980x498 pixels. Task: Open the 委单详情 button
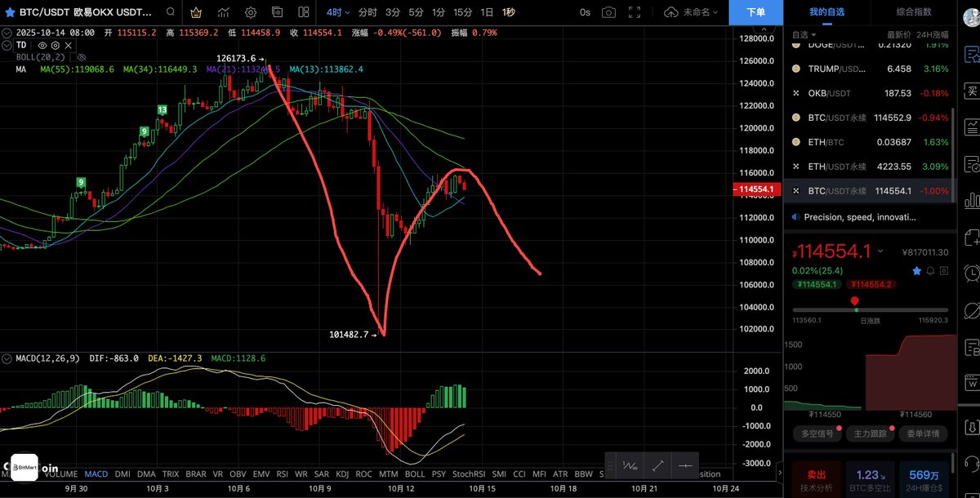click(923, 434)
